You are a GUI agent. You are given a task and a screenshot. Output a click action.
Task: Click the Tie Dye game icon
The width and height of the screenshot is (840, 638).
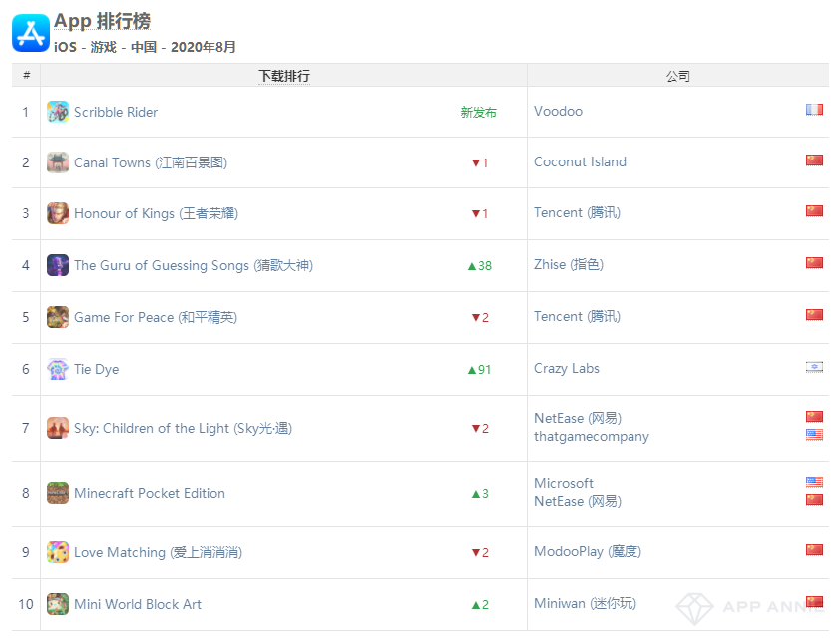click(x=58, y=369)
